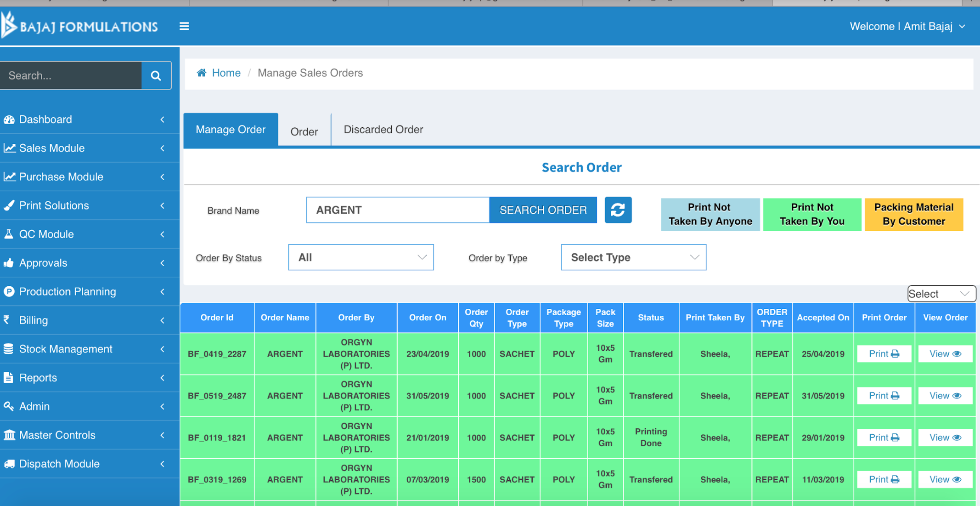Screen dimensions: 980x506
Task: Open the Select Type dropdown
Action: pyautogui.click(x=633, y=257)
